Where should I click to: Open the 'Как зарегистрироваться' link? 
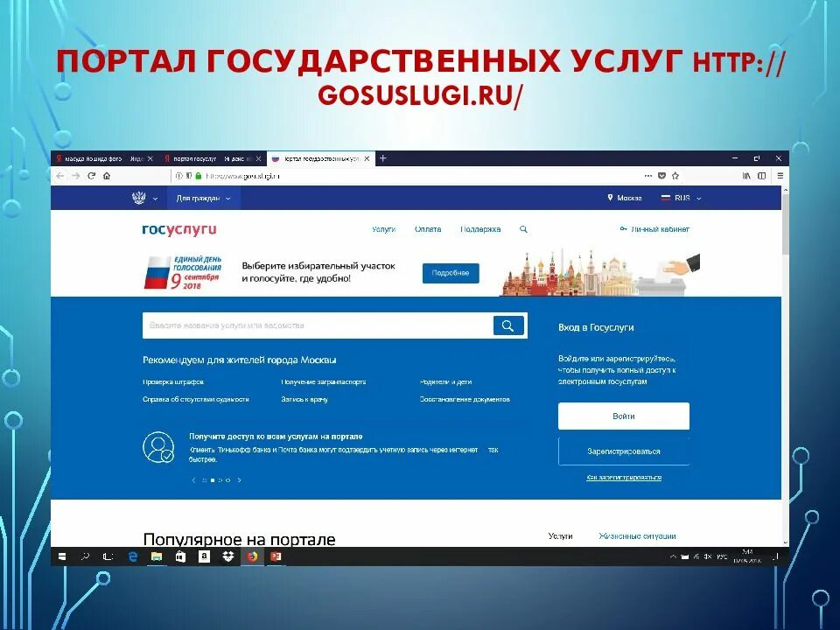tap(624, 478)
